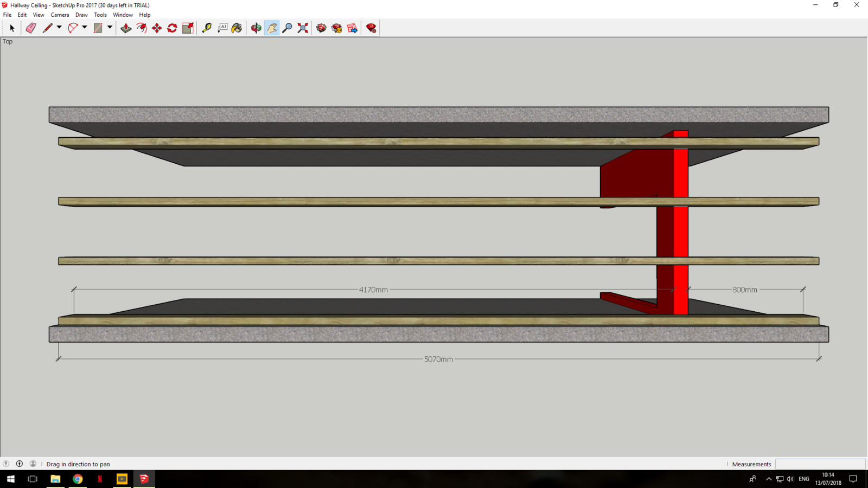
Task: Open the shape tool dropdown arrow
Action: tap(110, 28)
